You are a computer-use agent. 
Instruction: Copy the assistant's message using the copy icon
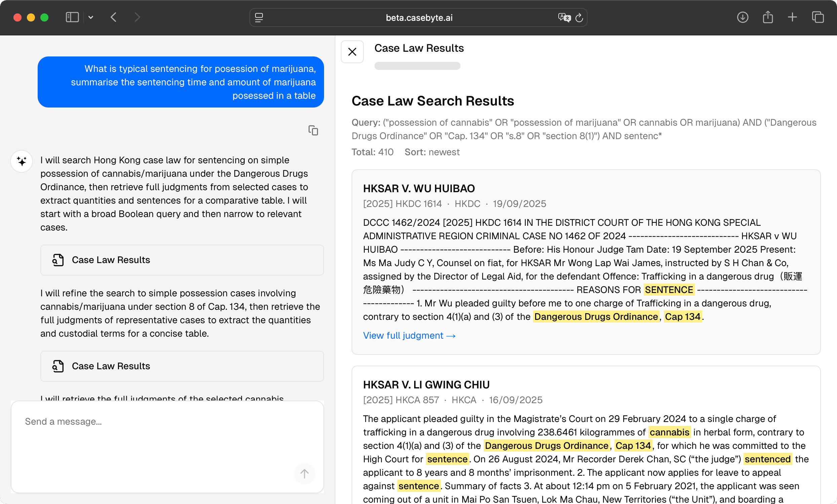click(x=313, y=130)
